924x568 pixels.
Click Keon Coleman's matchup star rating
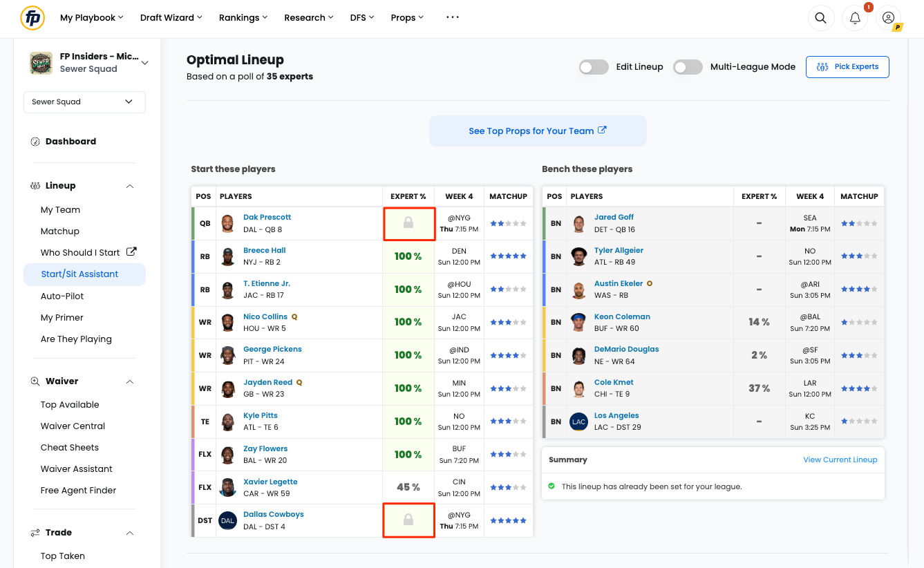click(x=860, y=322)
